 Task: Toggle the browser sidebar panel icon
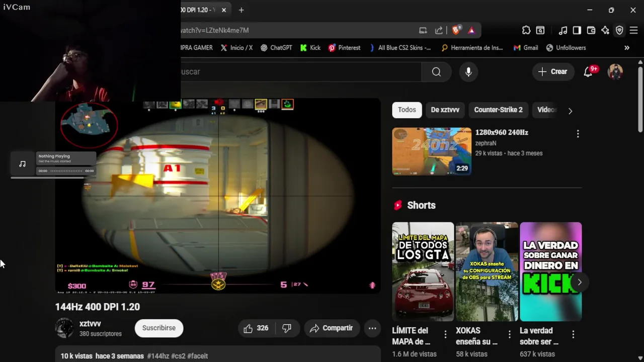pos(577,30)
